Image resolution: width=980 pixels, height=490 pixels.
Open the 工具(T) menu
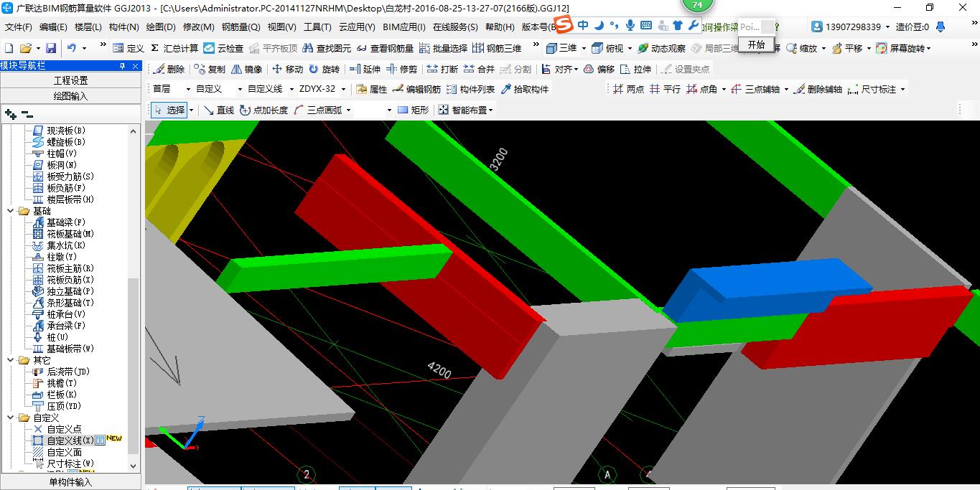point(317,27)
